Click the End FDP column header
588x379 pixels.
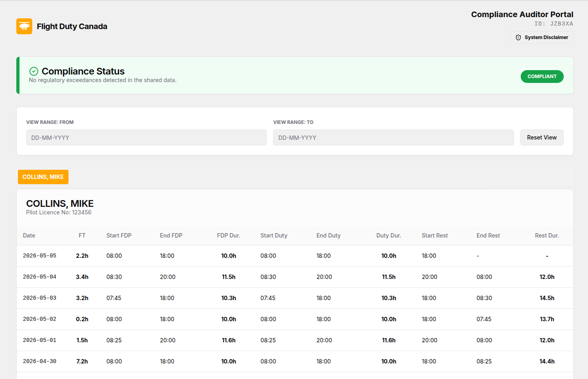coord(171,236)
